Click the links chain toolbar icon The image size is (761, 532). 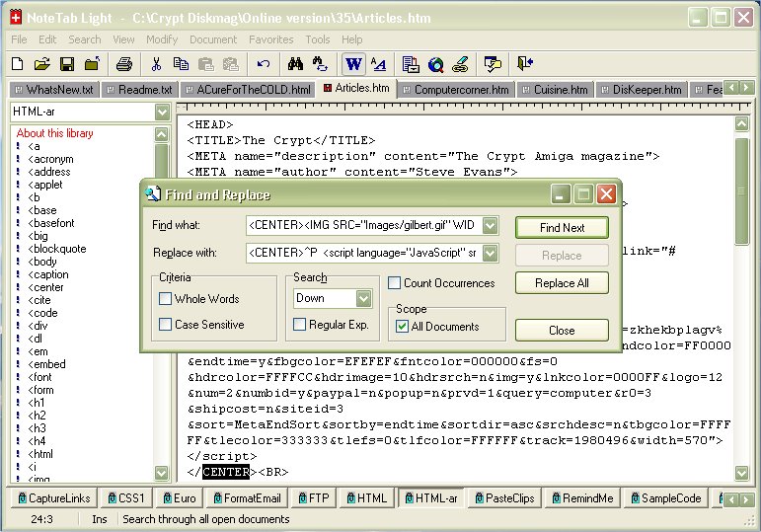click(x=460, y=64)
